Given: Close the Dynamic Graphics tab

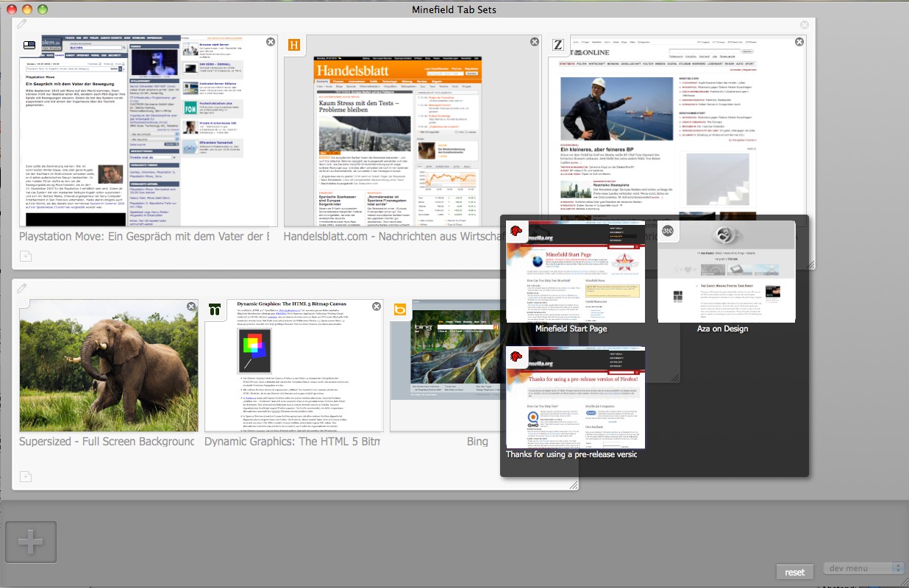Looking at the screenshot, I should coord(377,306).
